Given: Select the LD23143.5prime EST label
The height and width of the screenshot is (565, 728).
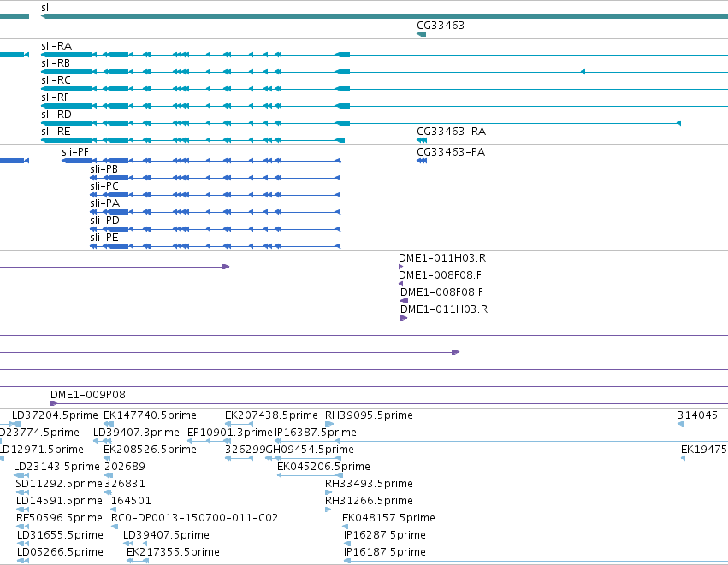Looking at the screenshot, I should [x=56, y=467].
